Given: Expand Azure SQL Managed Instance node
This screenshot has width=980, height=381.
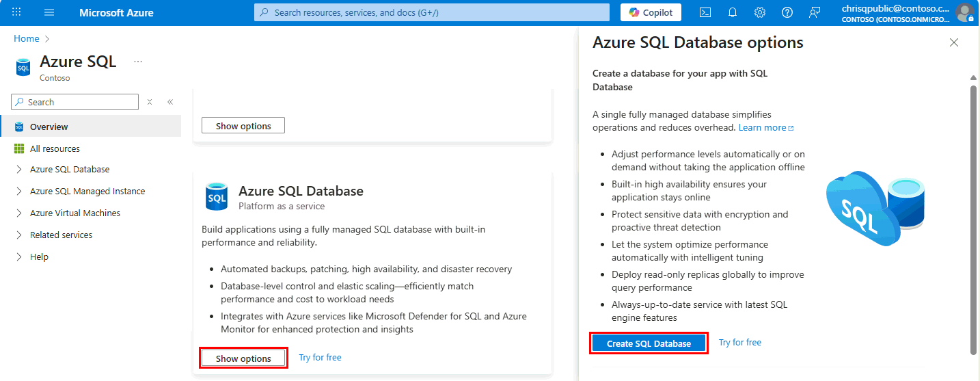Looking at the screenshot, I should pos(18,192).
